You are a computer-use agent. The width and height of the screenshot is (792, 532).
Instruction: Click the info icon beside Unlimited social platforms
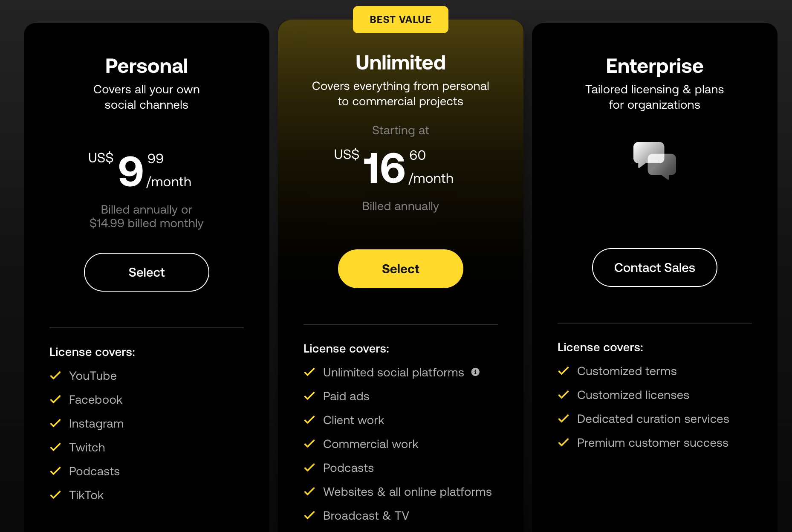pos(475,372)
